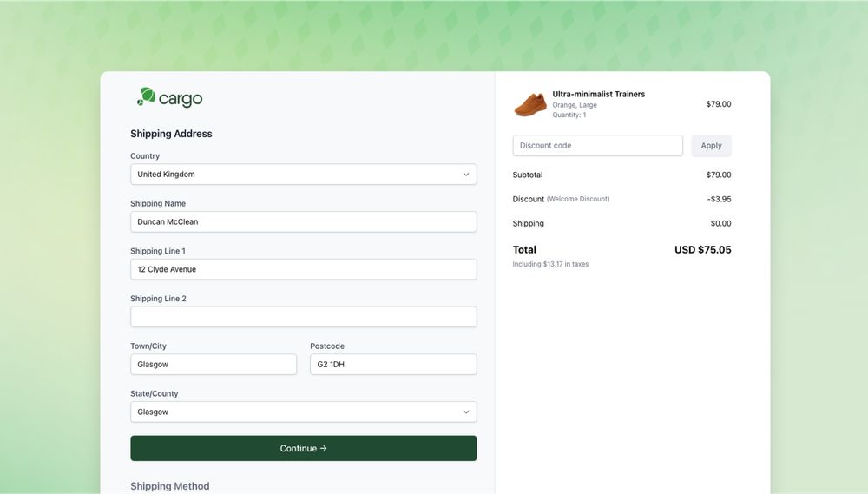Click the Country field label
The image size is (868, 494).
pyautogui.click(x=145, y=156)
